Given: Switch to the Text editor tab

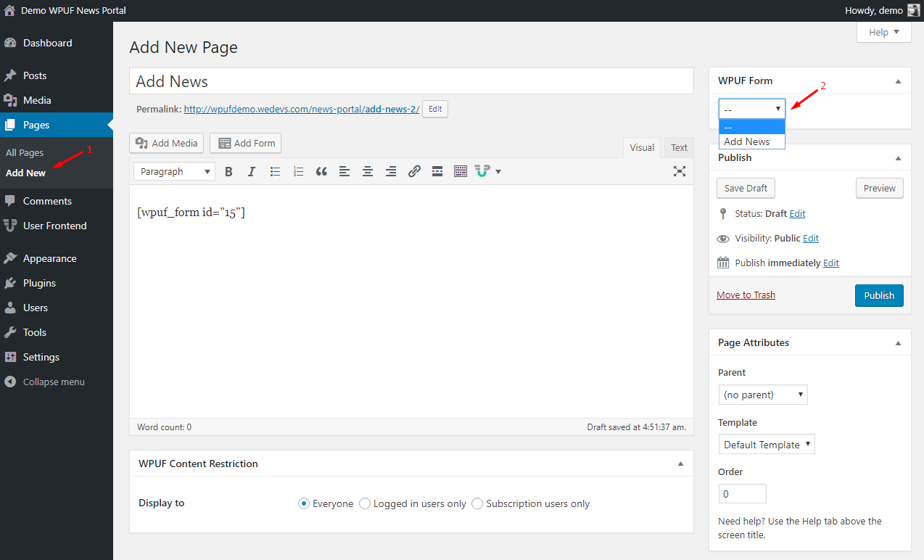Looking at the screenshot, I should (679, 148).
